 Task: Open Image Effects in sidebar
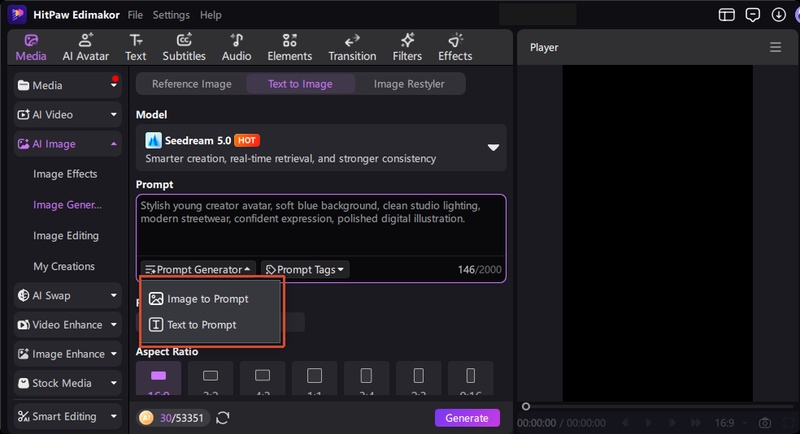pyautogui.click(x=65, y=174)
